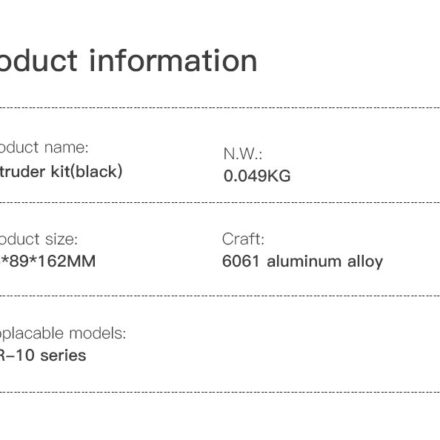Click the 'truder kit(black)' value

[61, 172]
